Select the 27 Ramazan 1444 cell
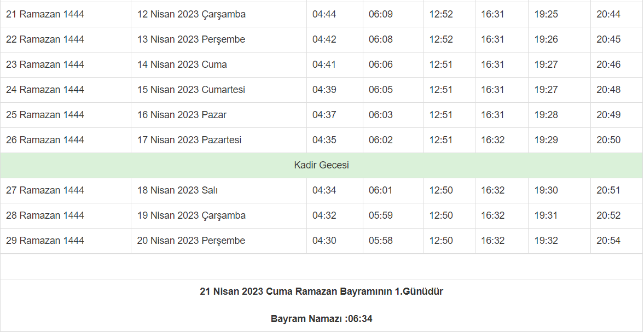The image size is (644, 333). [45, 190]
